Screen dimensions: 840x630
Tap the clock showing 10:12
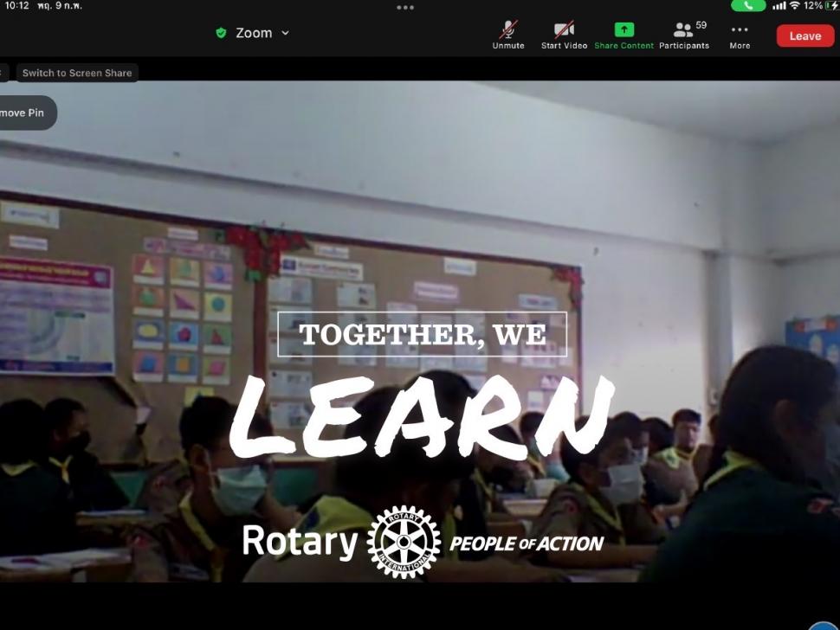16,5
